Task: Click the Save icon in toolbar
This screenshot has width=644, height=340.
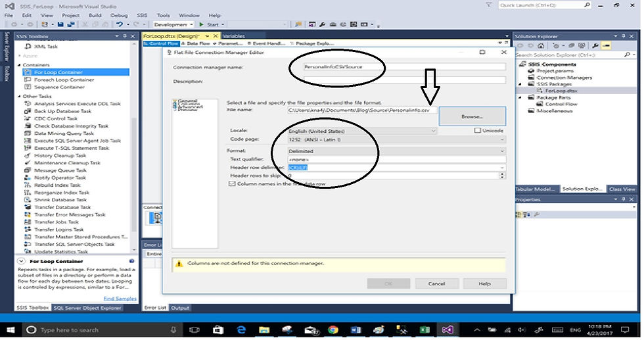Action: click(x=60, y=25)
